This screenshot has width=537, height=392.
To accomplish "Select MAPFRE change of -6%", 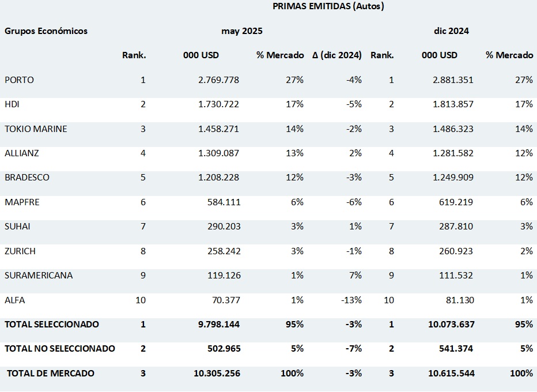I will (354, 202).
